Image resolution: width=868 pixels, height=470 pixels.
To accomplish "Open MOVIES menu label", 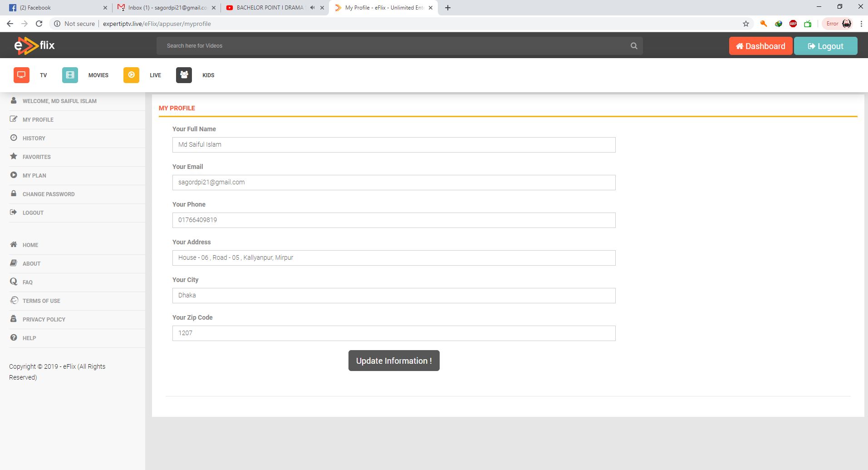I will [x=98, y=75].
